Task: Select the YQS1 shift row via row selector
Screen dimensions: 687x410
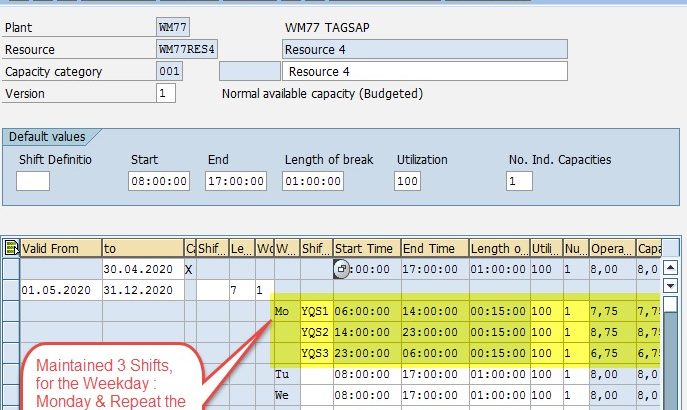Action: click(x=11, y=311)
